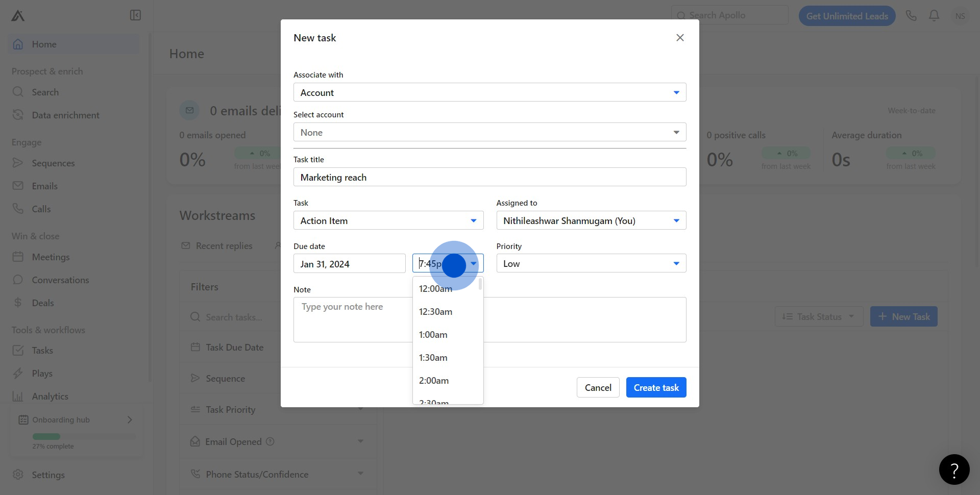Expand the Select account dropdown
This screenshot has height=495, width=980.
[x=489, y=132]
